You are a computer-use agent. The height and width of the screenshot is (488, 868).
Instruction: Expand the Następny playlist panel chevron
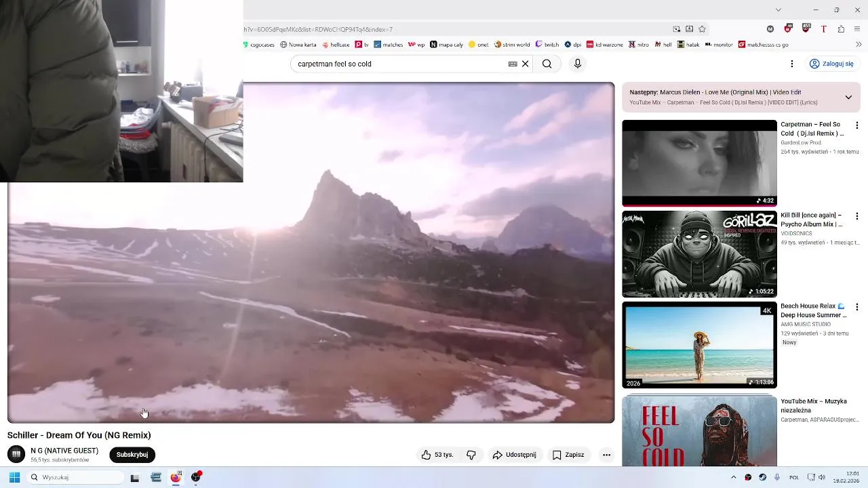[x=848, y=97]
